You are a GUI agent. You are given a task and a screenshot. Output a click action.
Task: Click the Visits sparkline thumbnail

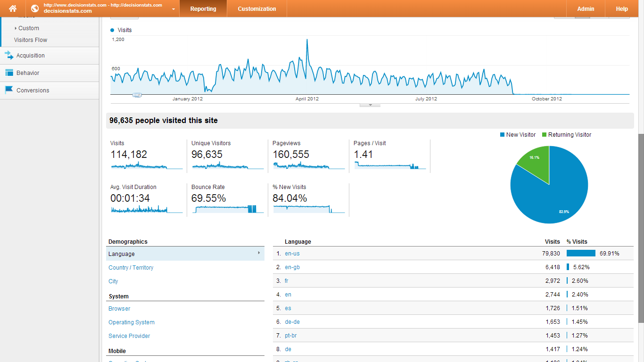click(146, 166)
